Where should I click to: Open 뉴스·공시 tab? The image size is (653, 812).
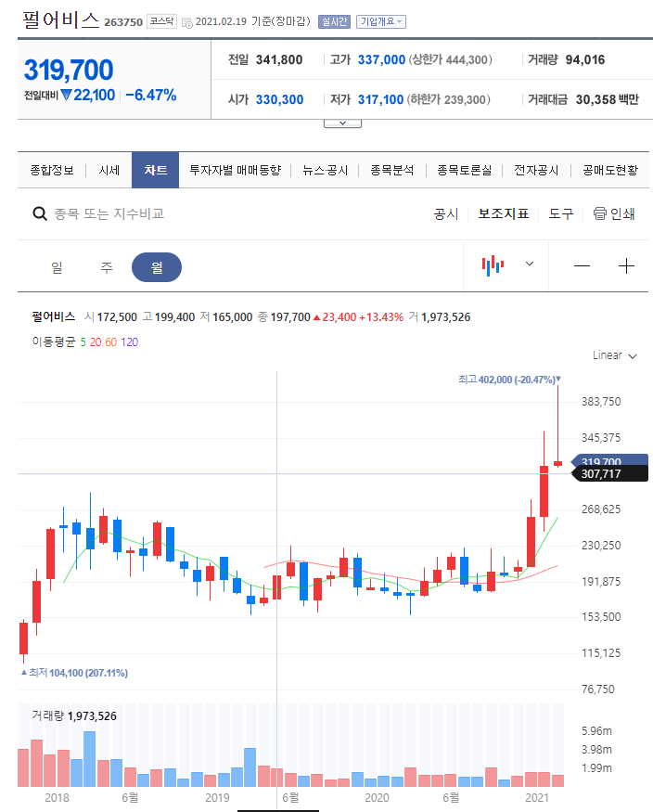325,170
